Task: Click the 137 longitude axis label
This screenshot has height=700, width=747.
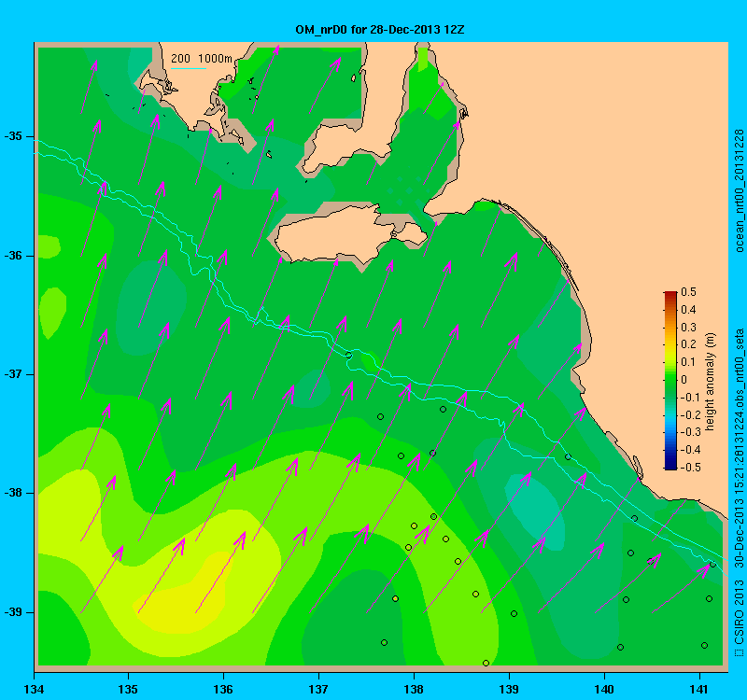Action: [x=318, y=690]
